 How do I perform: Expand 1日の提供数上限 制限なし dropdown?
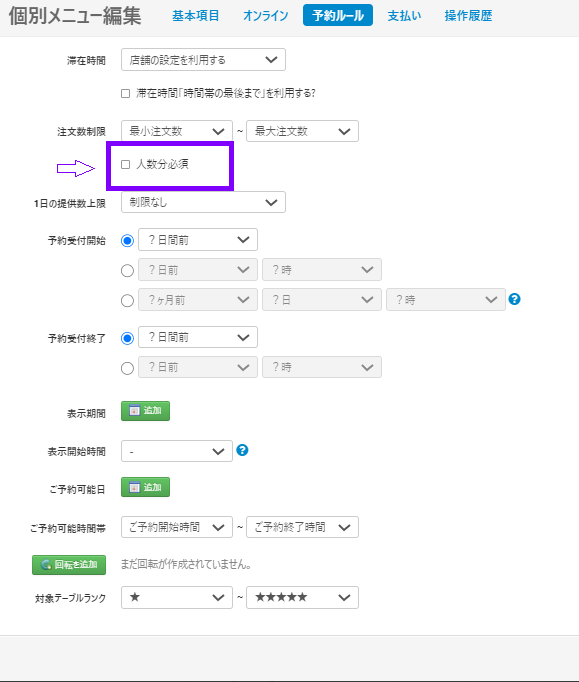pos(203,202)
